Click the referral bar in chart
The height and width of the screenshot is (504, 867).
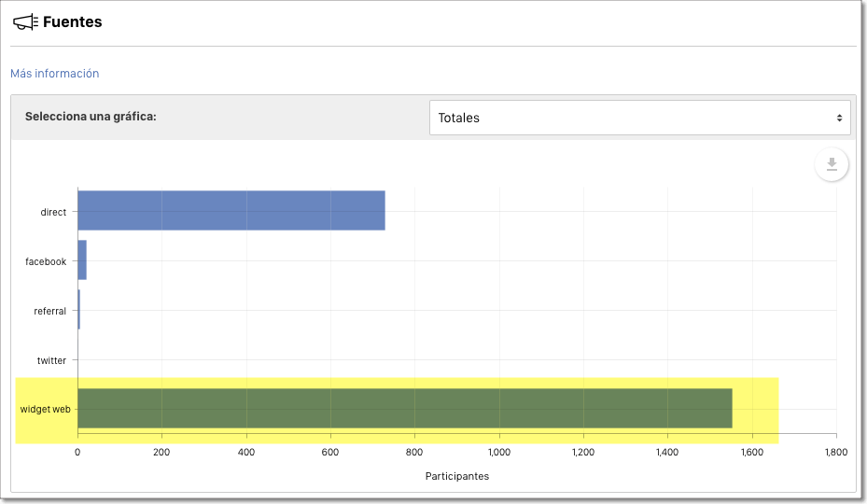click(79, 310)
